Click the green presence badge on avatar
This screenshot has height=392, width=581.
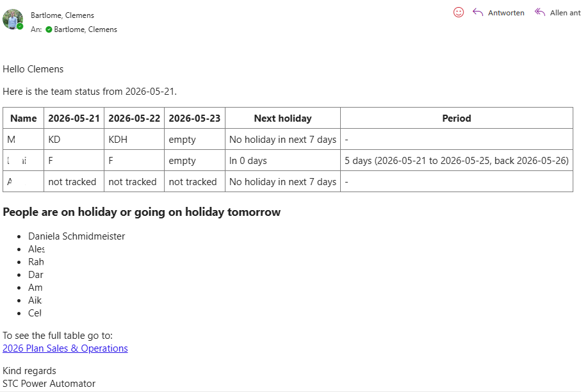(20, 26)
